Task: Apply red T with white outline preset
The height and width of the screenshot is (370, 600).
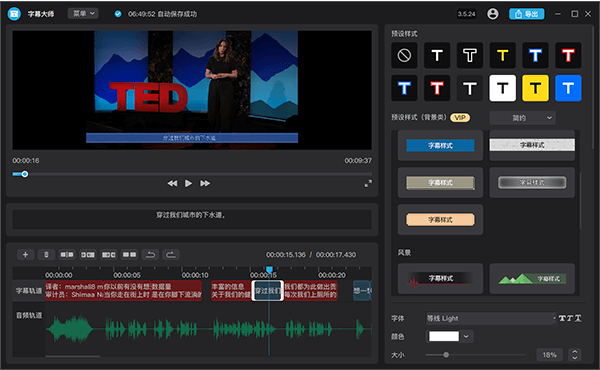Action: (568, 55)
